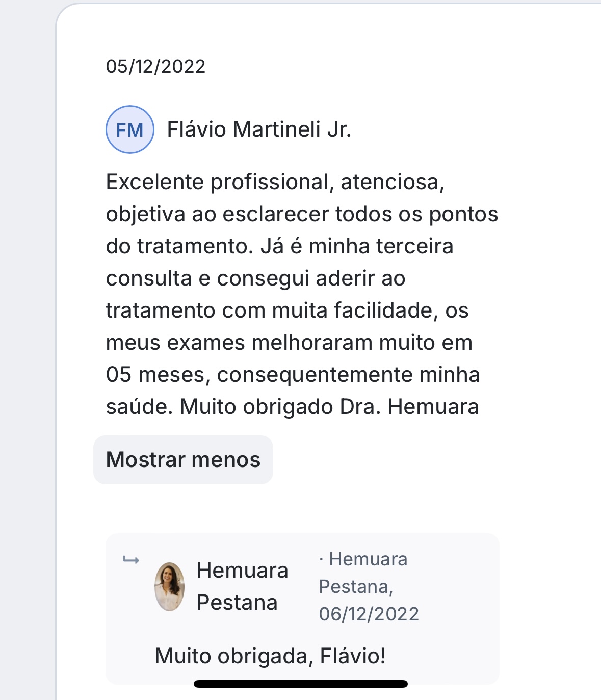This screenshot has width=601, height=700.
Task: Click the line starting objetiva ao esclarecer
Action: click(x=302, y=214)
